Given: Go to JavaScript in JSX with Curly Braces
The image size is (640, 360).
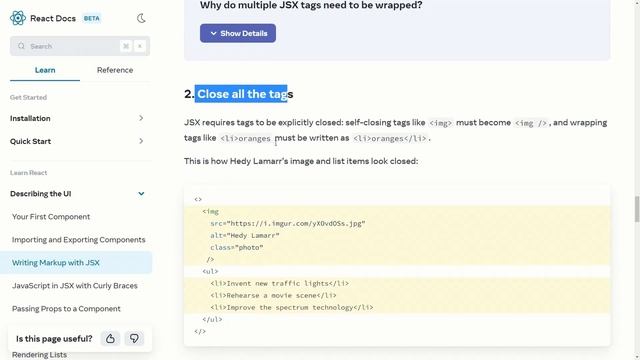Looking at the screenshot, I should [x=75, y=286].
